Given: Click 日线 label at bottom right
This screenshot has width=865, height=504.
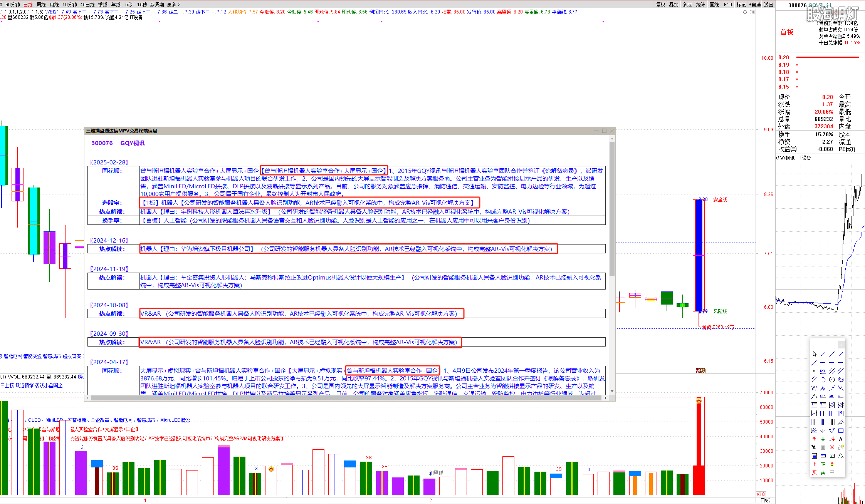Looking at the screenshot, I should point(765,500).
